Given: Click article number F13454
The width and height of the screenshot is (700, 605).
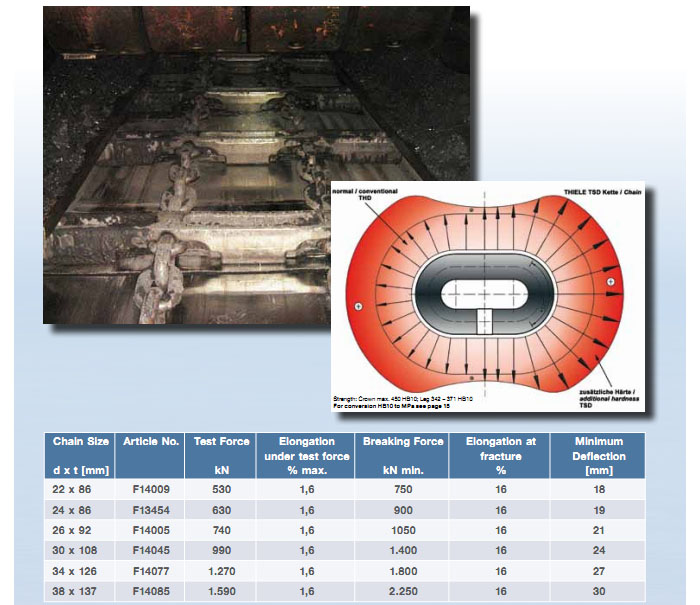Looking at the screenshot, I should pos(149,510).
